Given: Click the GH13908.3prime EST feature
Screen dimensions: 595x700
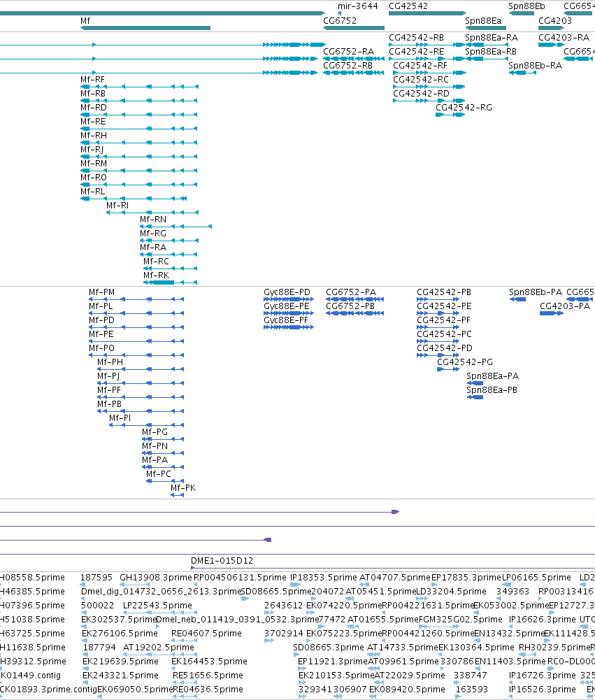Looking at the screenshot, I should [134, 585].
